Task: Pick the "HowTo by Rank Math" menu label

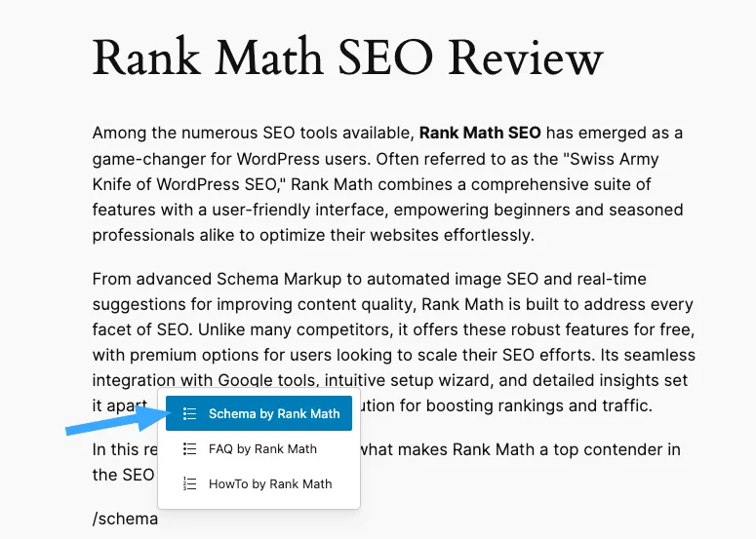Action: [x=270, y=483]
